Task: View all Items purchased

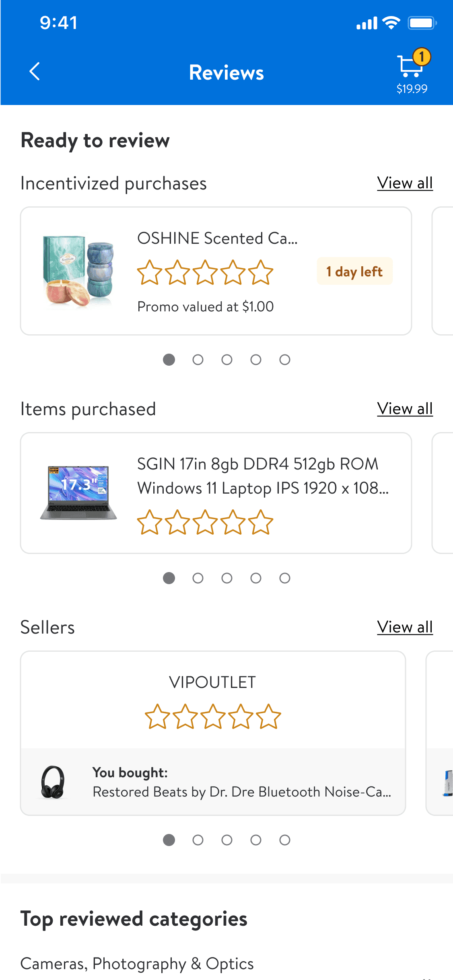Action: tap(405, 409)
